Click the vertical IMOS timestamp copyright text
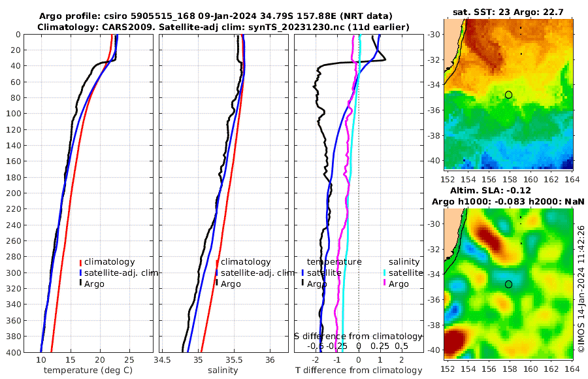 (581, 289)
